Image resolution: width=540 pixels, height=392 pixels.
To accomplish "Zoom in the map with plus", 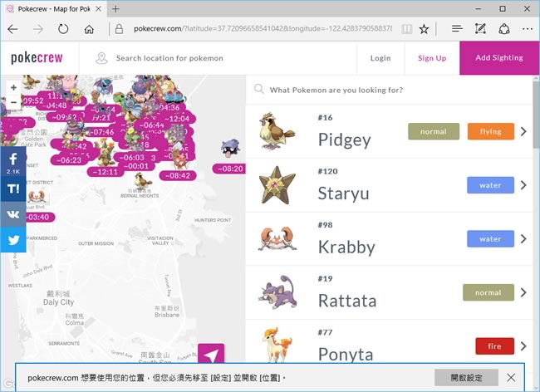I will click(13, 87).
